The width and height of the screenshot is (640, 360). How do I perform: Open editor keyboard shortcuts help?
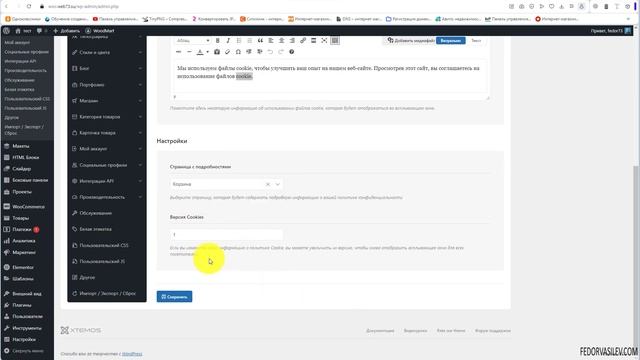[291, 52]
